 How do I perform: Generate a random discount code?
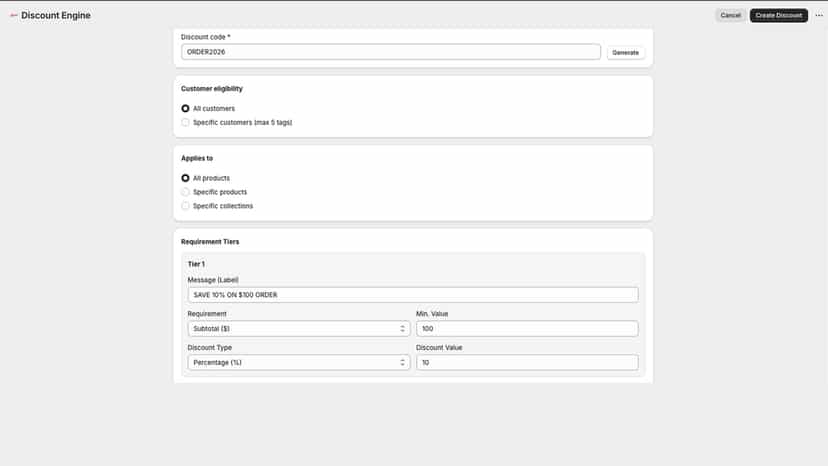click(625, 52)
